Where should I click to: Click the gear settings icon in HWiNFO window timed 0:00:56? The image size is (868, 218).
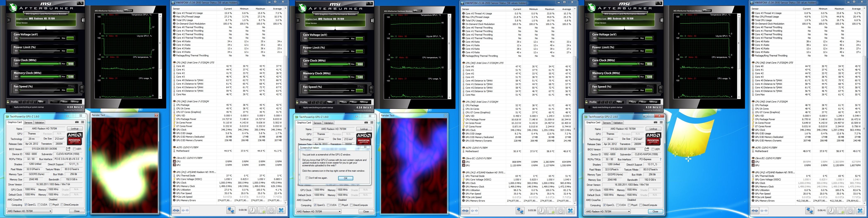pos(271,210)
